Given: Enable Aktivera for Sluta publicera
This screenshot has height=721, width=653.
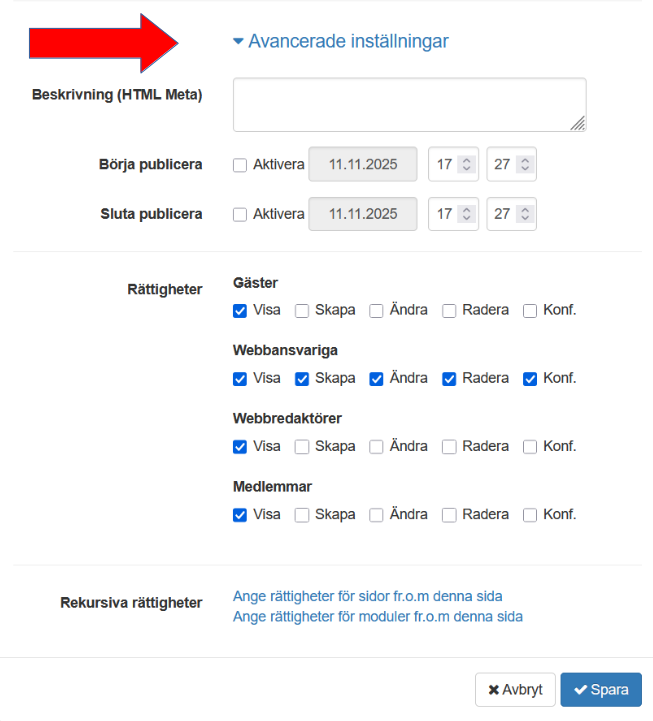Looking at the screenshot, I should click(x=240, y=214).
